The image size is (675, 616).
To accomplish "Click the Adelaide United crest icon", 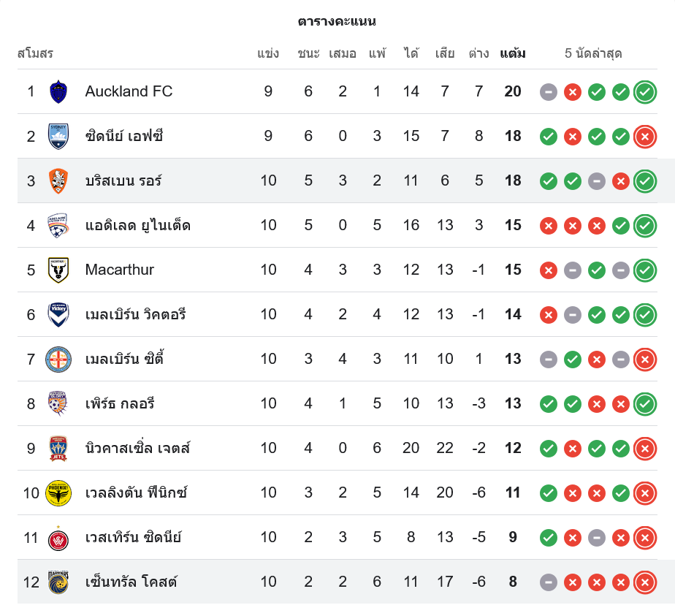I will [58, 226].
